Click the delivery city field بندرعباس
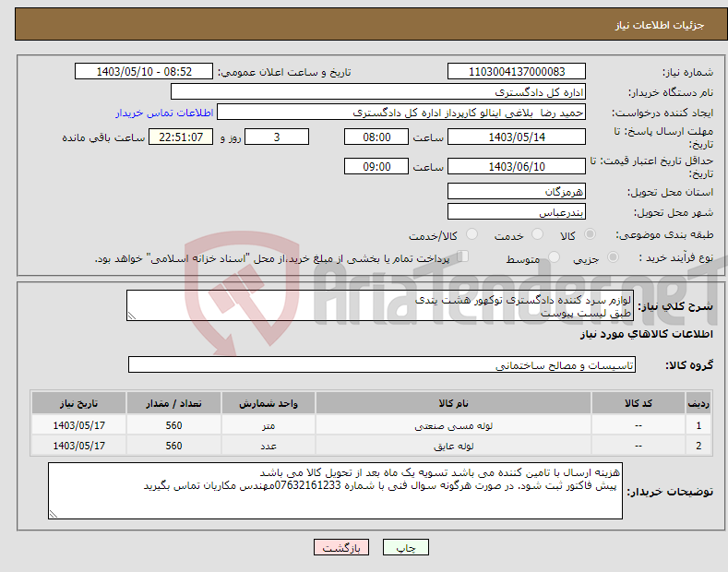The width and height of the screenshot is (728, 572). point(517,211)
